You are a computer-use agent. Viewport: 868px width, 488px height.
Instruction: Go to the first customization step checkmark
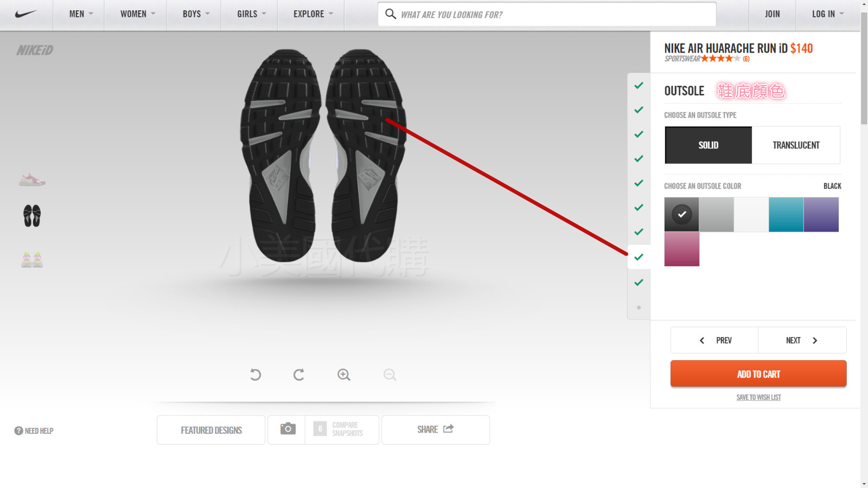[x=639, y=85]
